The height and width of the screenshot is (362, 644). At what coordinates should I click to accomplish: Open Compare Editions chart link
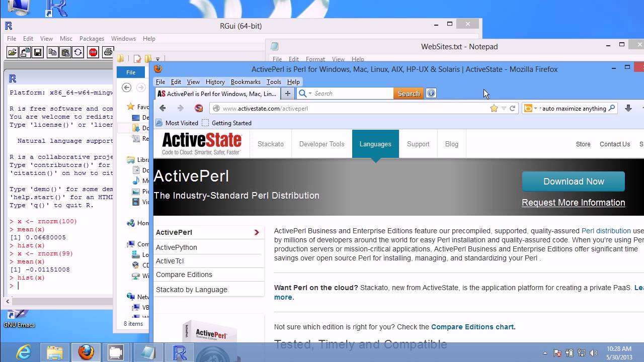(473, 327)
